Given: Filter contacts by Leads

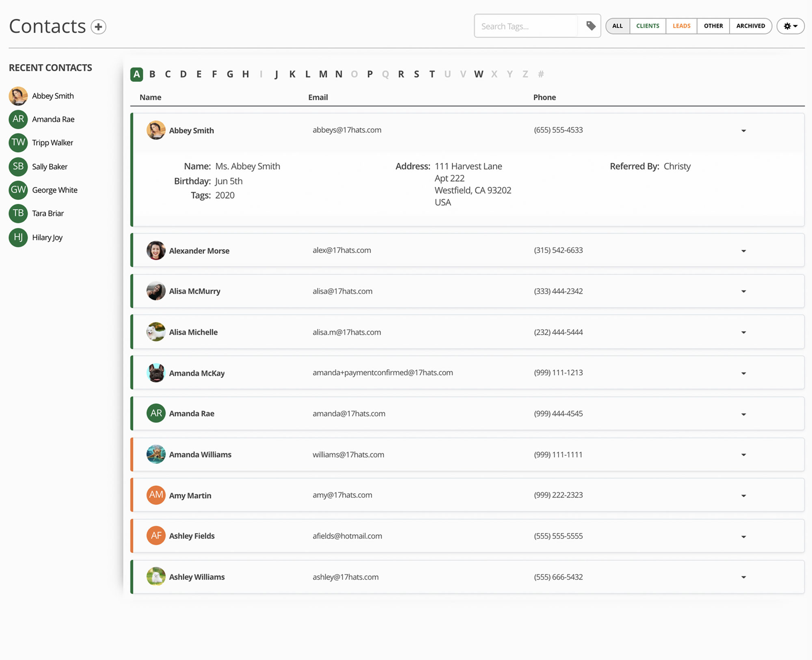Looking at the screenshot, I should tap(681, 26).
